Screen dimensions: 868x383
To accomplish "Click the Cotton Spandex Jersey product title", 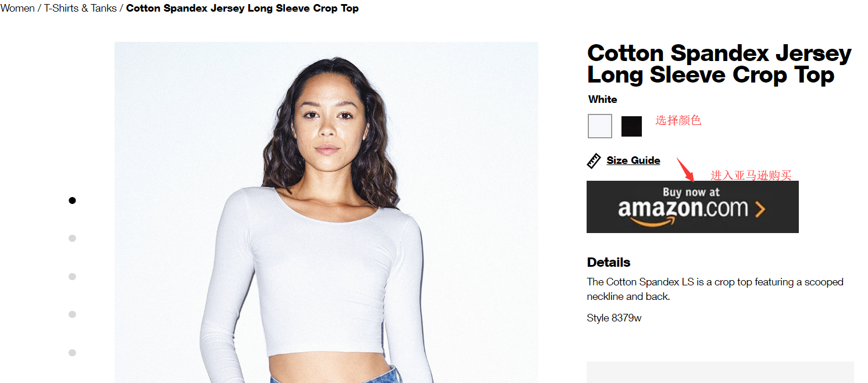I will [719, 64].
